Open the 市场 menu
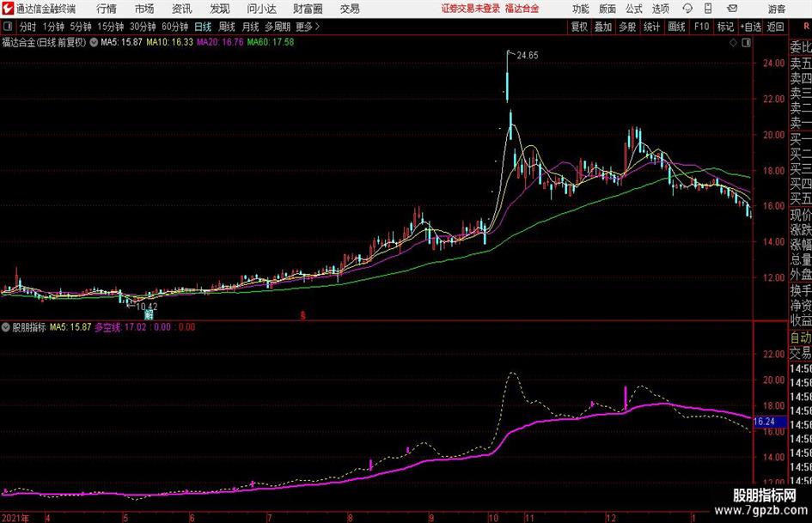 (144, 9)
